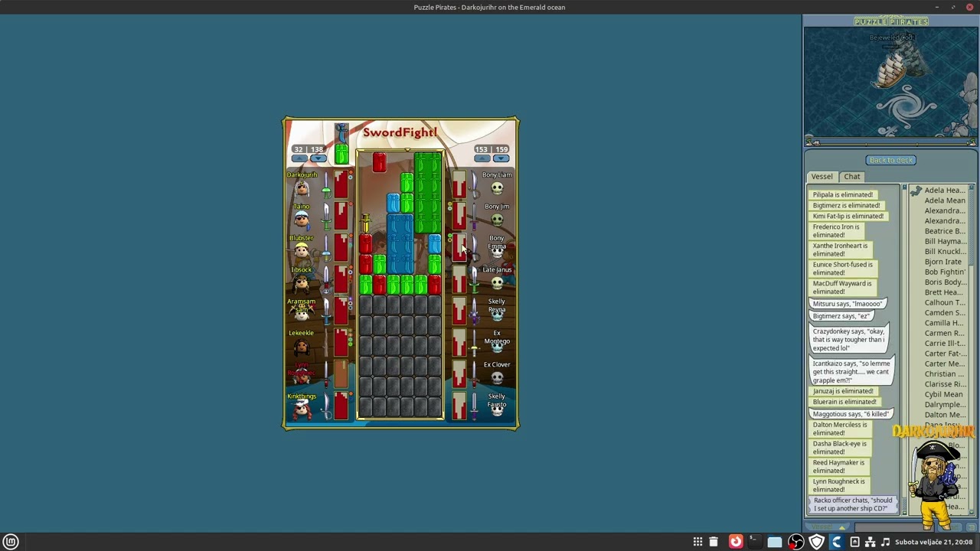Open the Vessel chat channel dropdown
980x551 pixels.
pos(828,527)
